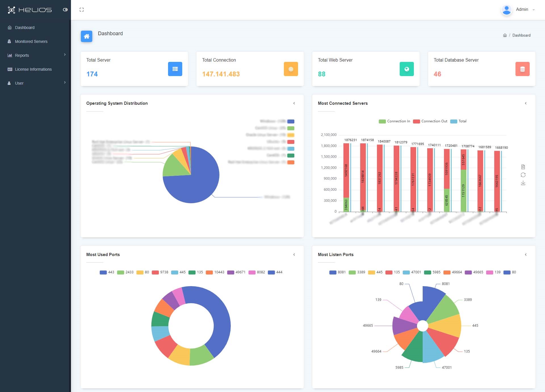Click the data view icon beside Most Connected Servers
Screen dimensions: 545x392
523,167
